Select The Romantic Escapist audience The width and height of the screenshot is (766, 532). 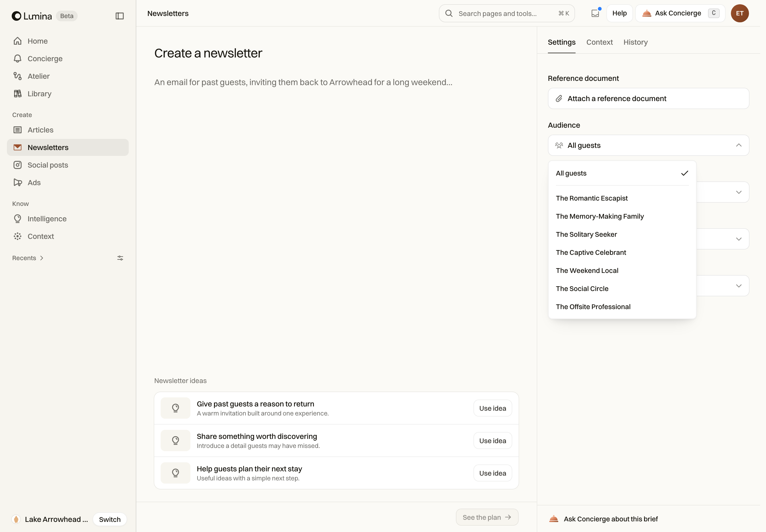[622, 198]
